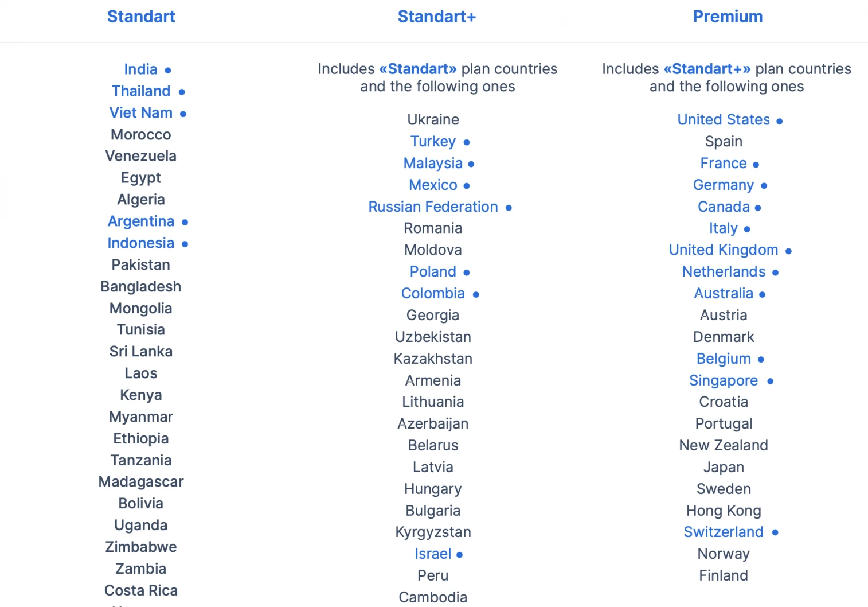The height and width of the screenshot is (607, 868).
Task: Click the Russian Federation link
Action: 433,207
